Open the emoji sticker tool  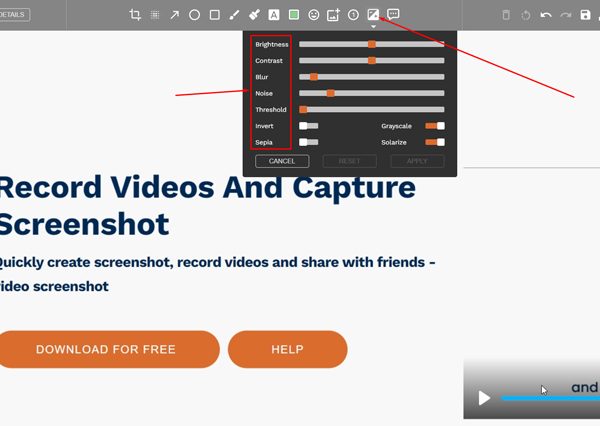(x=313, y=15)
